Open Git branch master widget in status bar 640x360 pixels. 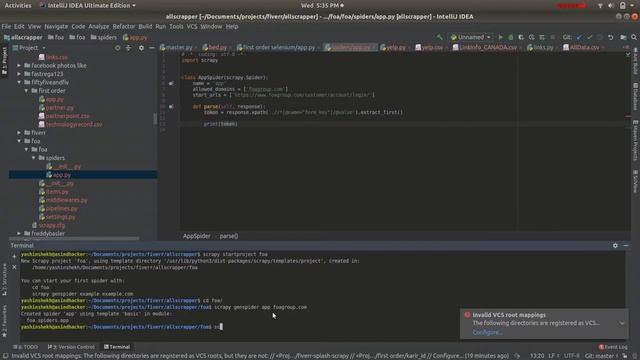pyautogui.click(x=602, y=356)
